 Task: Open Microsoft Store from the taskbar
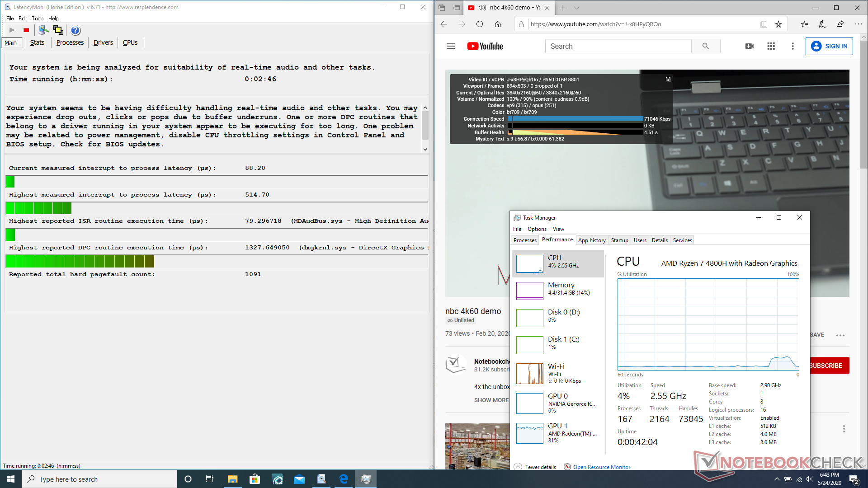coord(255,479)
